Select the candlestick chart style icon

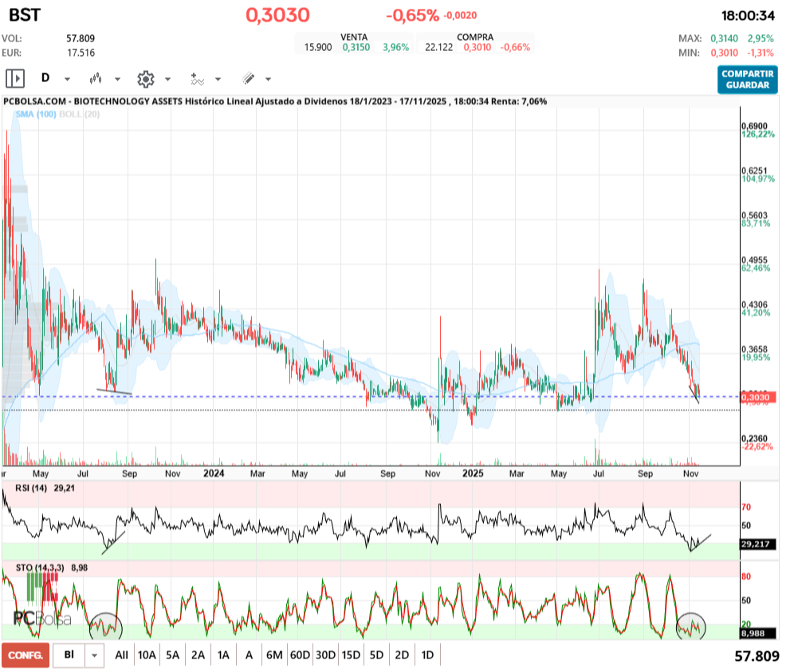coord(97,79)
